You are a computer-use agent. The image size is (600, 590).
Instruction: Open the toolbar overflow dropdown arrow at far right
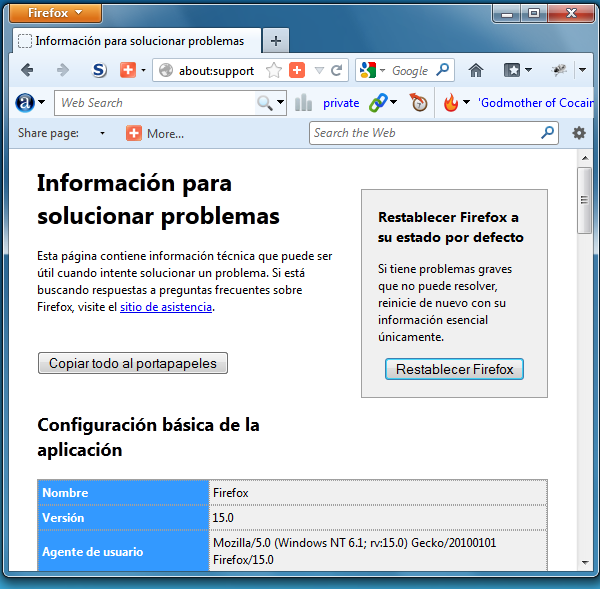(x=582, y=70)
